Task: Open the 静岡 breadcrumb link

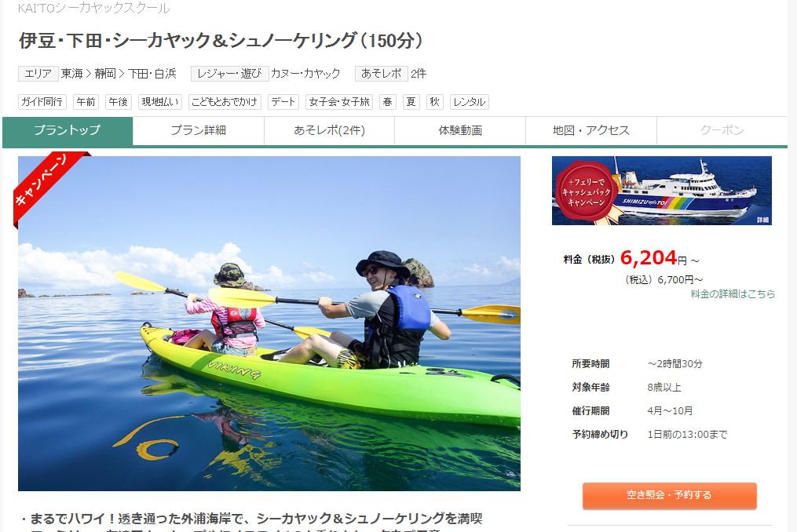Action: pyautogui.click(x=105, y=74)
